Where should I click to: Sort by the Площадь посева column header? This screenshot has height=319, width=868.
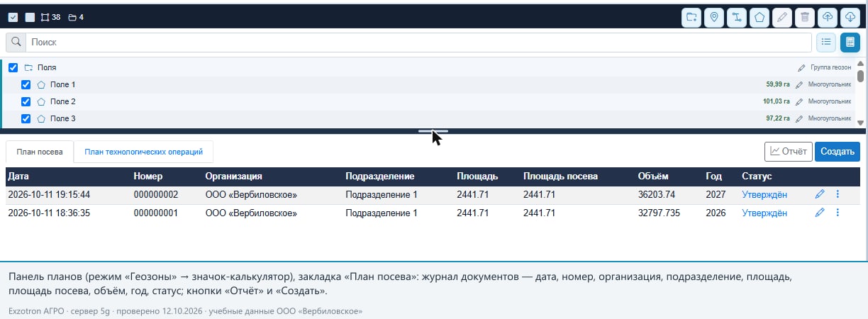[x=560, y=177]
